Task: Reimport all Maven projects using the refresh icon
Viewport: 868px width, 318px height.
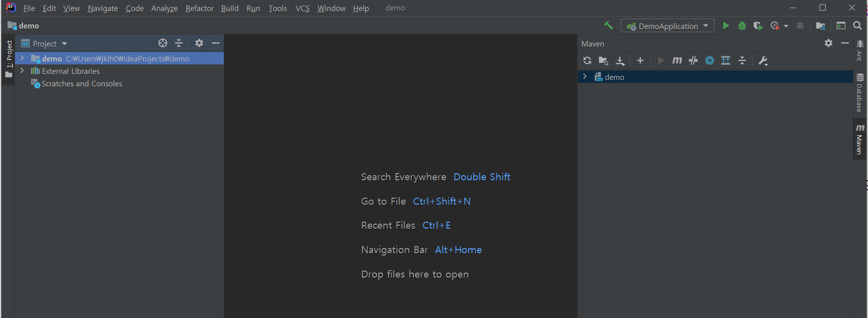Action: pos(587,60)
